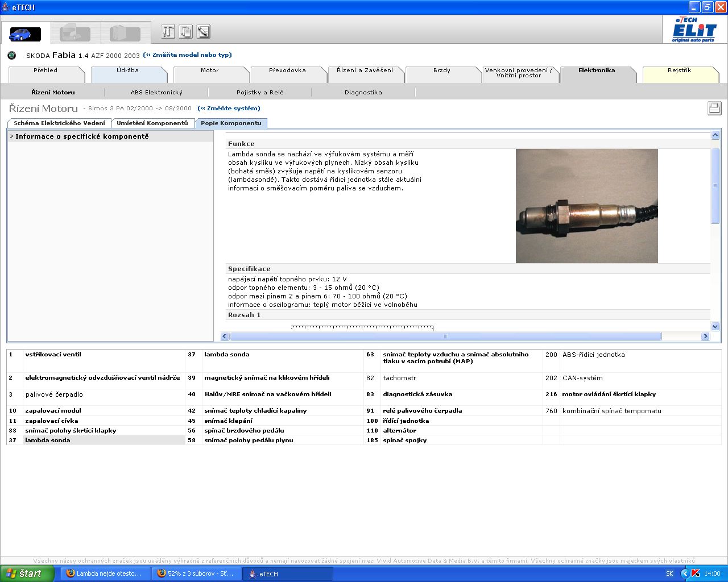Select the grayed truck vehicle tab
728x582 pixels.
point(75,33)
